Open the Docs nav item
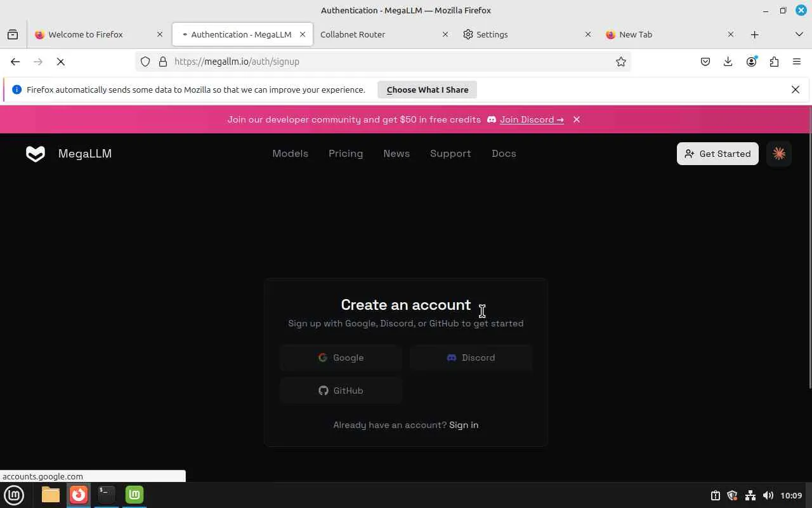The width and height of the screenshot is (812, 508). point(504,154)
